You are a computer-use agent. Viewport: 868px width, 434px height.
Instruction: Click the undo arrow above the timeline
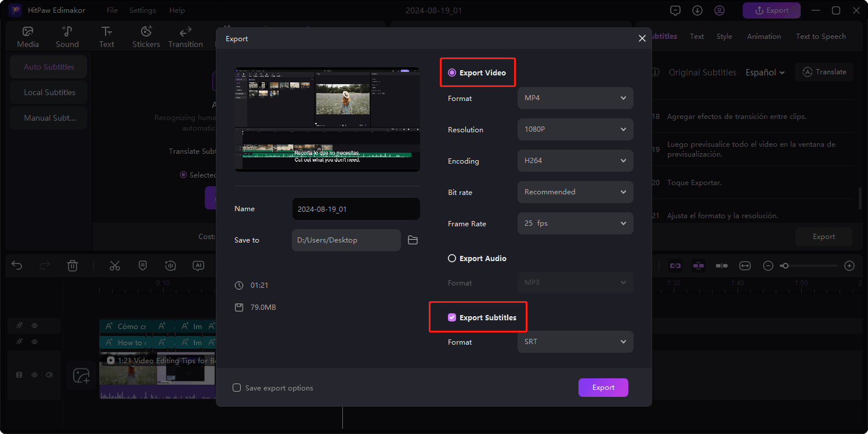pos(17,265)
